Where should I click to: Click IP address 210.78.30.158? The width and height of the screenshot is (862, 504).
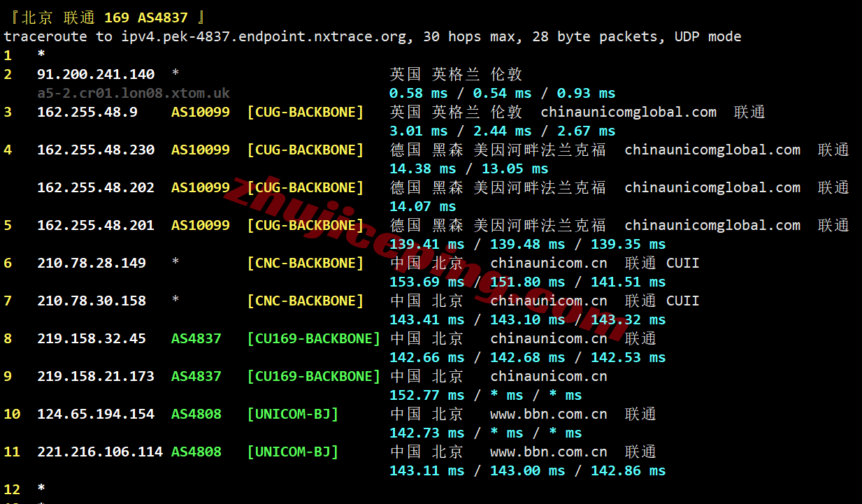pos(92,301)
